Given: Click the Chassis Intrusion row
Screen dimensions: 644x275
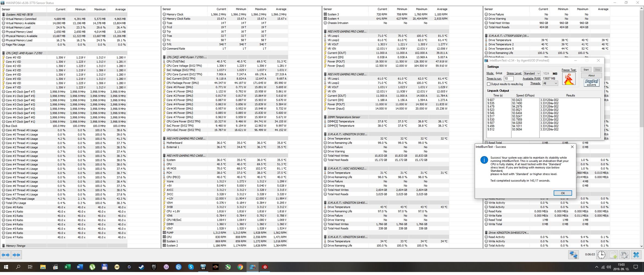Looking at the screenshot, I should [386, 23].
